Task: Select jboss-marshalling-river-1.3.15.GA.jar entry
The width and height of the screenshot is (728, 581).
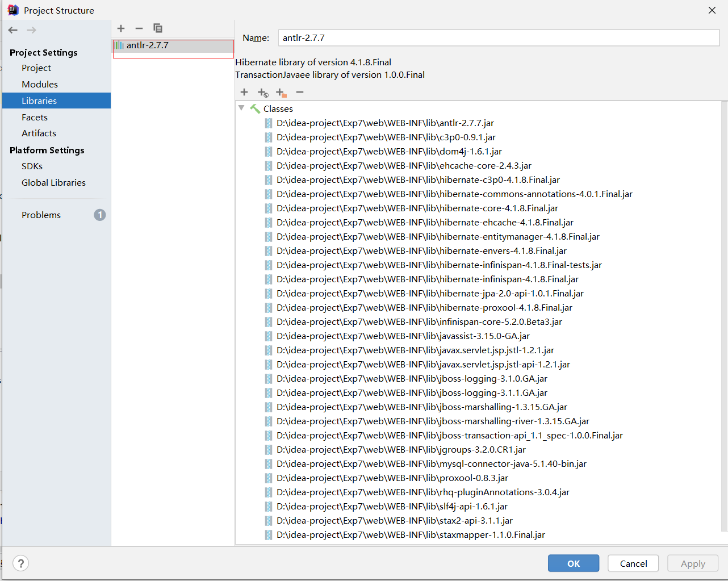Action: click(433, 421)
